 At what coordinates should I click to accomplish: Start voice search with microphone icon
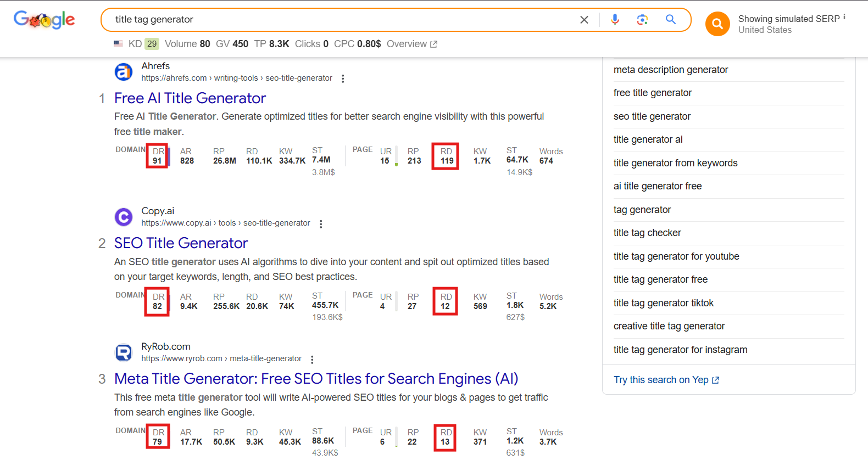point(615,20)
